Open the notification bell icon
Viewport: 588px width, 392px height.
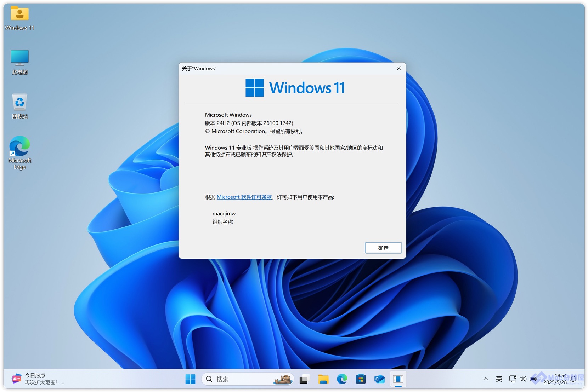(x=573, y=379)
